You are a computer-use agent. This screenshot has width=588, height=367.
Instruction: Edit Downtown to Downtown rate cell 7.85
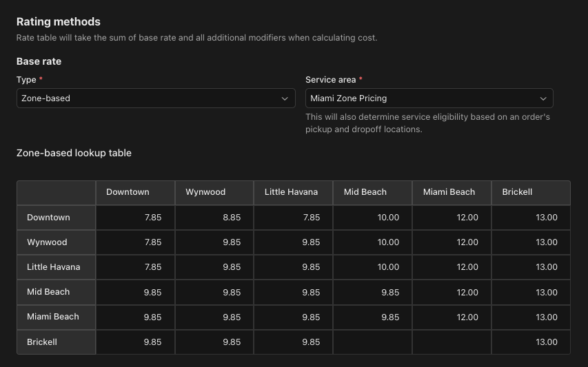(135, 217)
